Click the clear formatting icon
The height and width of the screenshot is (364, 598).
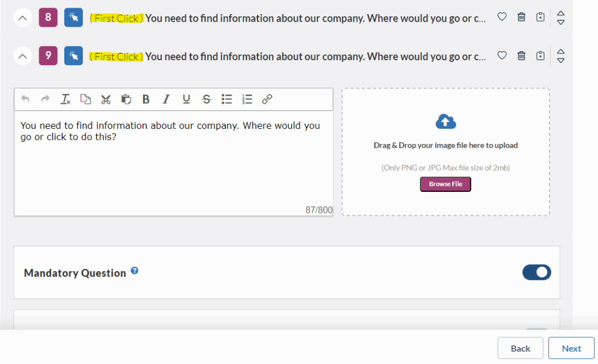[x=65, y=99]
